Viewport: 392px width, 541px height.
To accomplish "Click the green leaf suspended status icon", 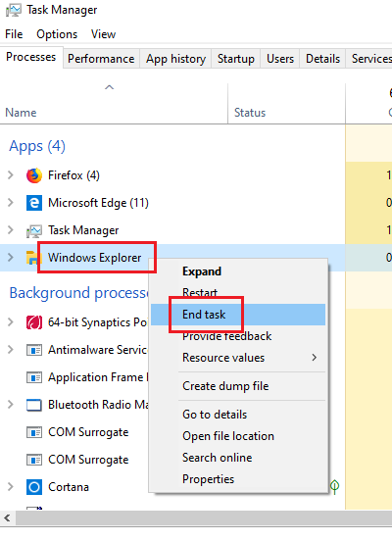I will (334, 486).
